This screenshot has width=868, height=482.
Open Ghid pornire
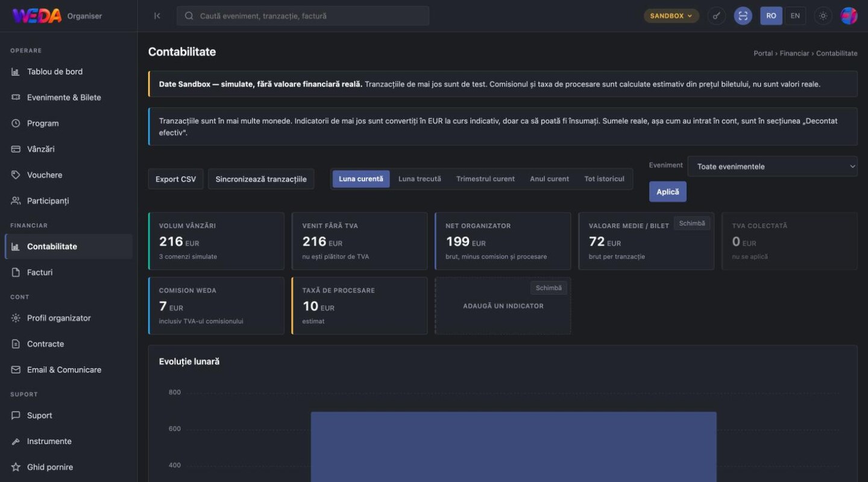point(69,468)
